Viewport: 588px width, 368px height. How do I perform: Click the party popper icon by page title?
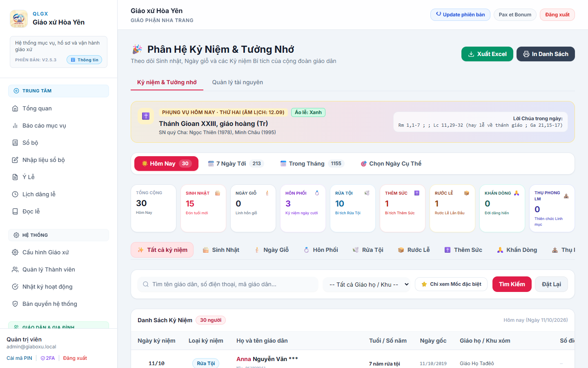click(x=137, y=49)
